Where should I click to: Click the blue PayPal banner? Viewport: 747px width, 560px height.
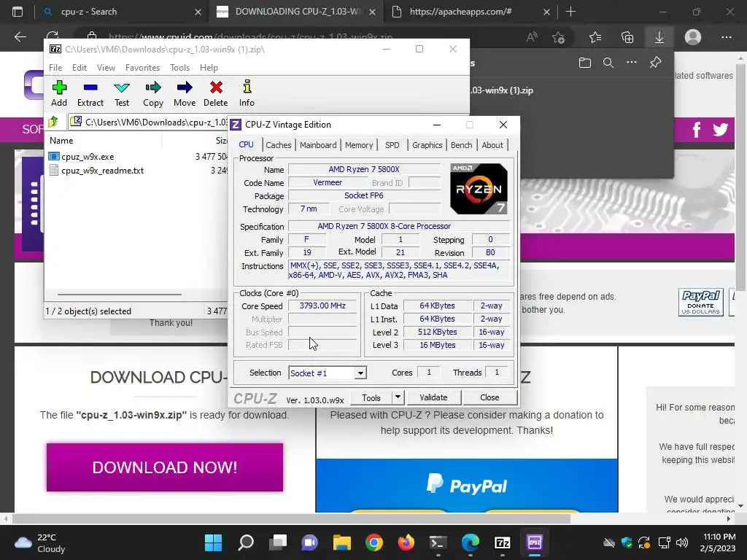pyautogui.click(x=466, y=485)
